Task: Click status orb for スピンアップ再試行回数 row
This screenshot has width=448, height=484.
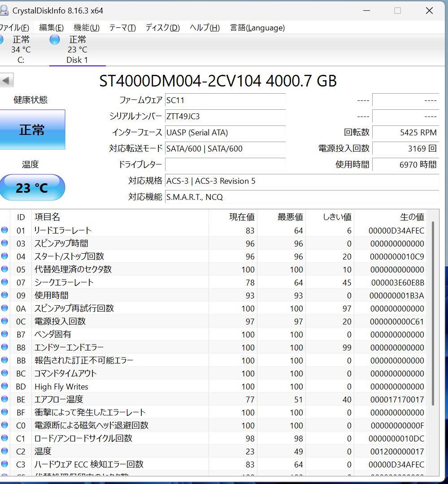Action: click(x=4, y=308)
